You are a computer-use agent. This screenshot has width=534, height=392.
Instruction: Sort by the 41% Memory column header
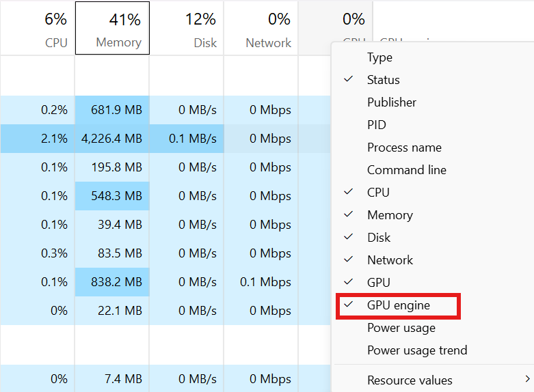pyautogui.click(x=112, y=28)
